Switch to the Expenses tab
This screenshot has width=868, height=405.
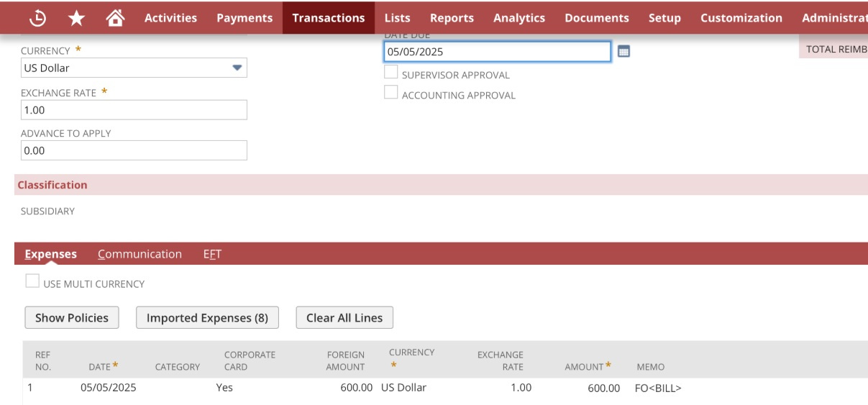50,254
